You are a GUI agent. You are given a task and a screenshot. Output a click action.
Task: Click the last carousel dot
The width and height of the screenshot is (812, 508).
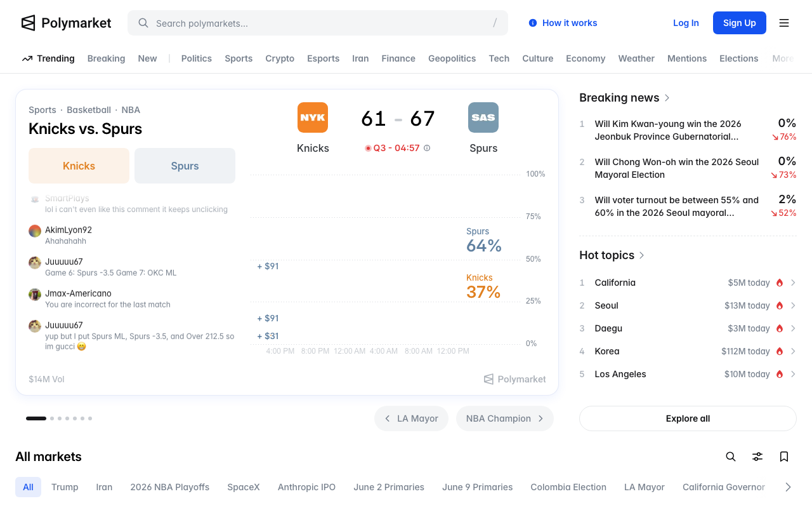(x=90, y=418)
